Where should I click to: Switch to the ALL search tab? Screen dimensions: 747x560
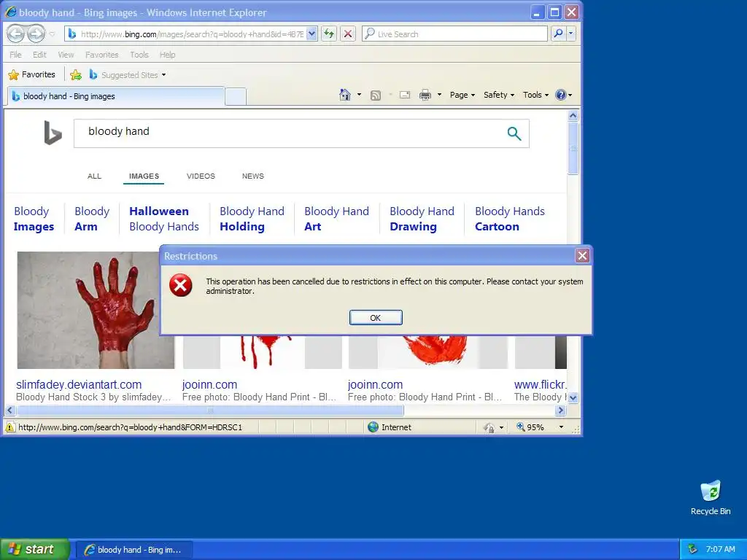pos(94,176)
